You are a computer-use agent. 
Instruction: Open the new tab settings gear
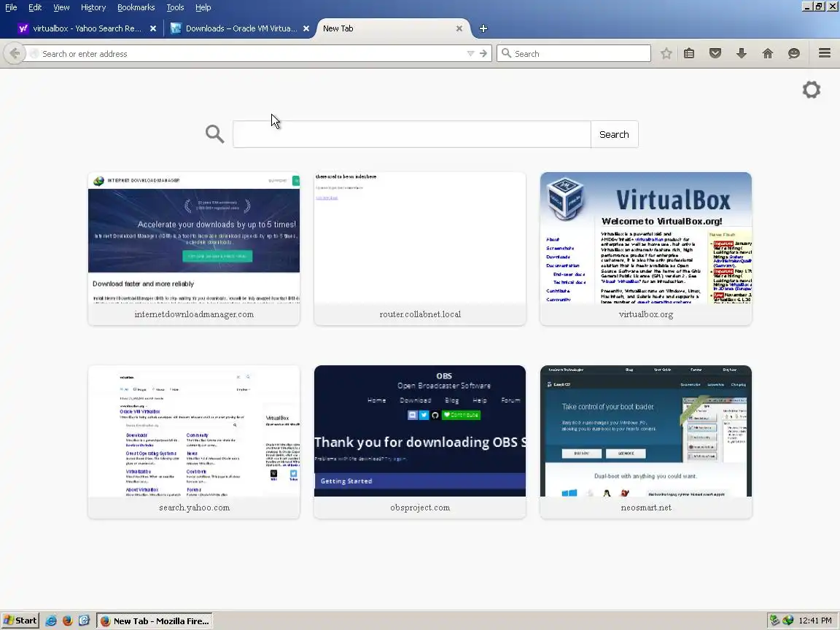[811, 90]
